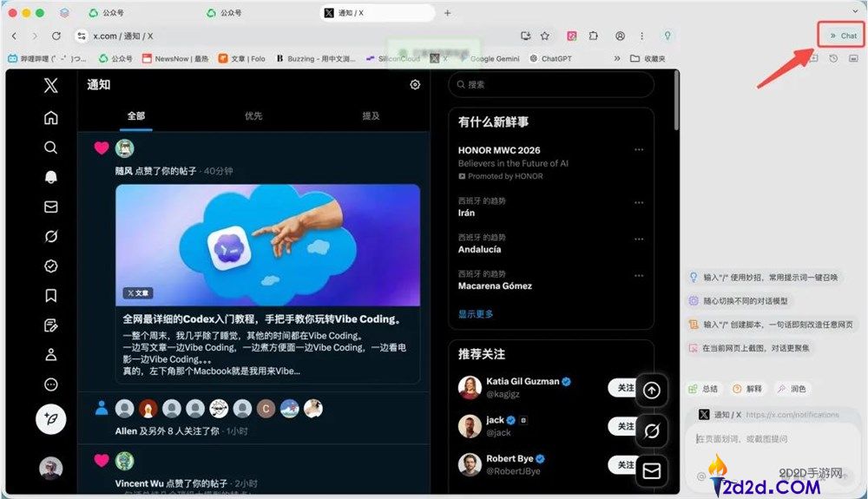Switch to the 全部 notifications tab
This screenshot has width=868, height=499.
point(136,116)
